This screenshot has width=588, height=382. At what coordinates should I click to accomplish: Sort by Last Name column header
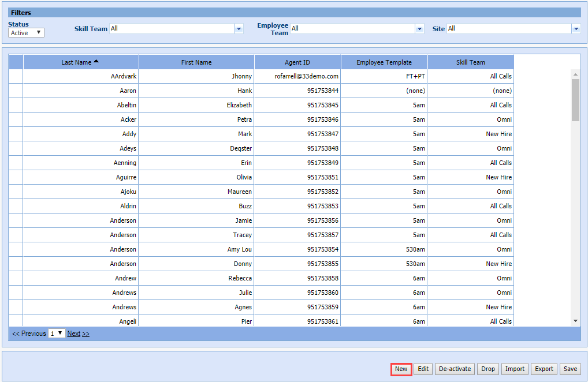(x=80, y=62)
